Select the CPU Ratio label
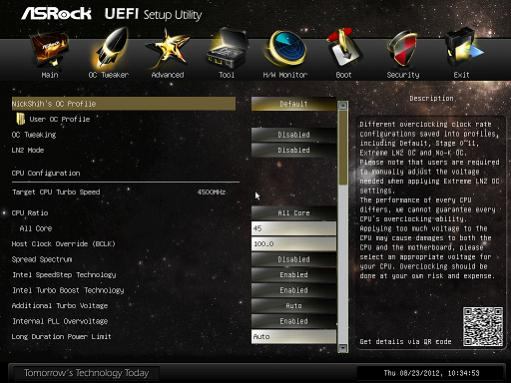The image size is (511, 383). [x=30, y=213]
